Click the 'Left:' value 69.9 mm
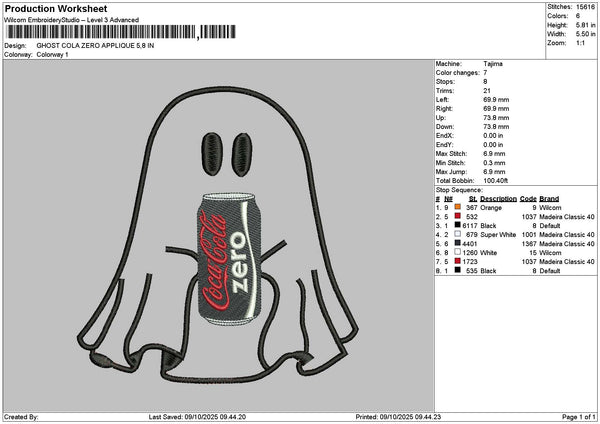Image resolution: width=600 pixels, height=424 pixels. [496, 100]
